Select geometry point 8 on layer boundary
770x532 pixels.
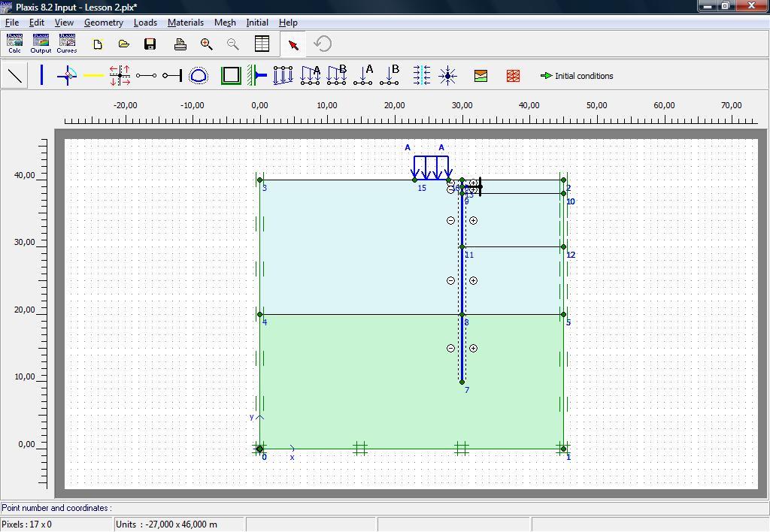pyautogui.click(x=462, y=315)
